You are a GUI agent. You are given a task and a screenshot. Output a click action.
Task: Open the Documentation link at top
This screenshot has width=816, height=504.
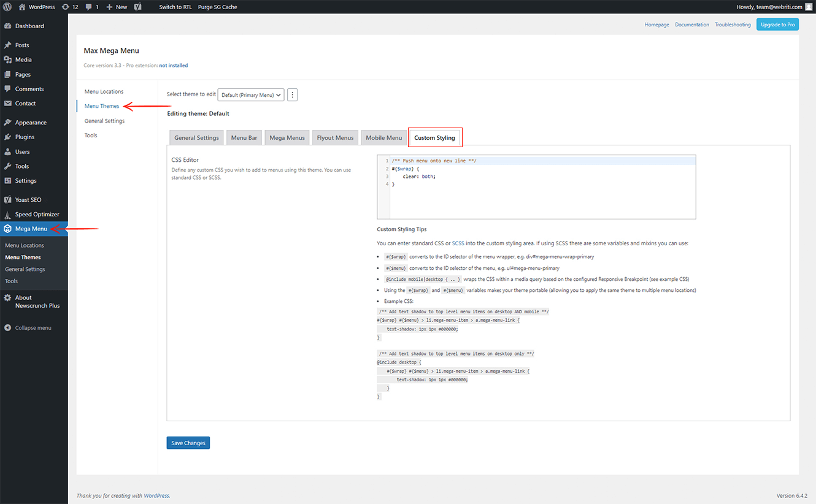pyautogui.click(x=692, y=25)
